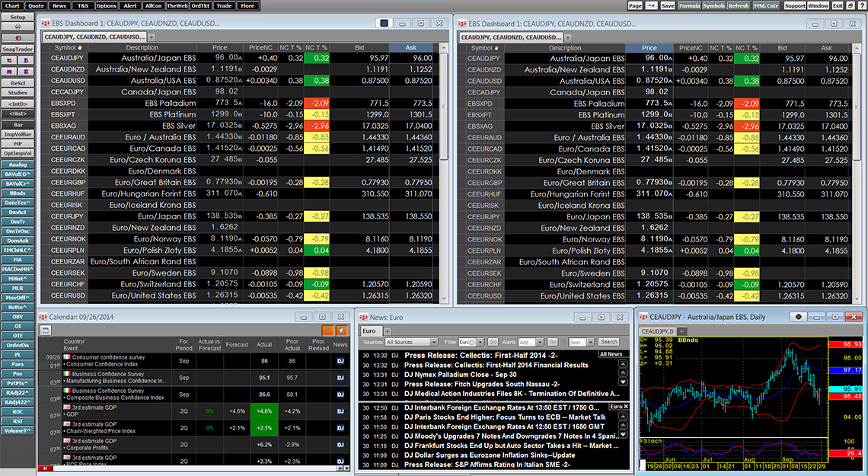Click the Refresh button in top toolbar

(x=739, y=5)
